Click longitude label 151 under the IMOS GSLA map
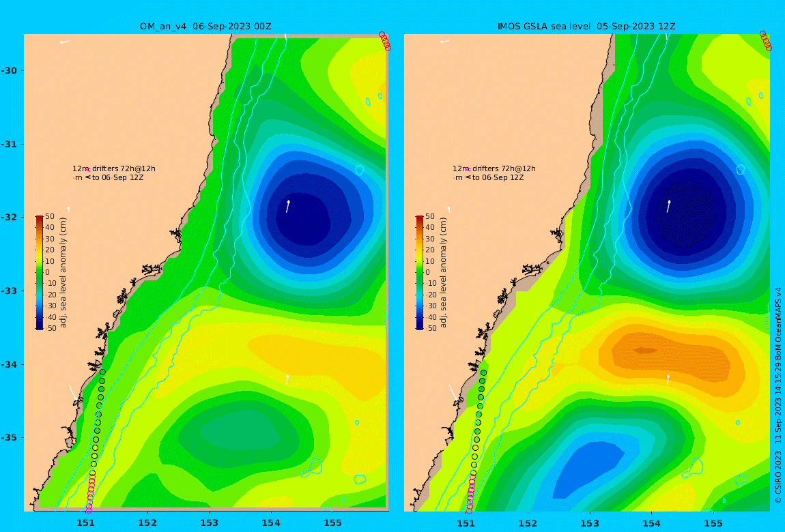 click(x=466, y=523)
